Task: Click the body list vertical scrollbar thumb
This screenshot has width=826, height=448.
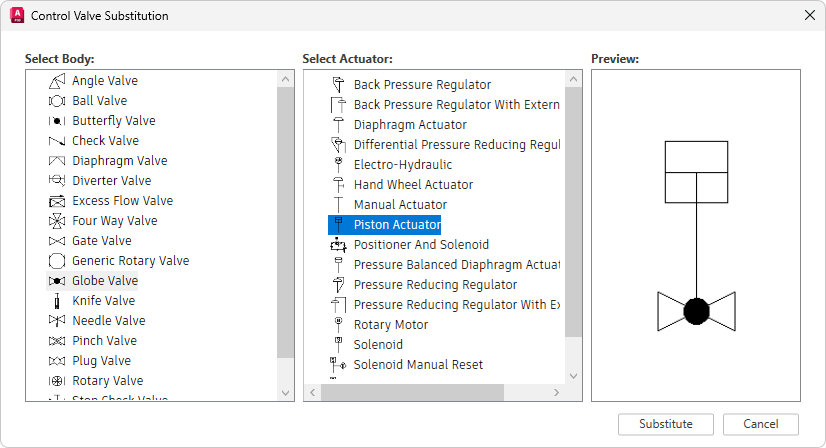Action: point(286,220)
